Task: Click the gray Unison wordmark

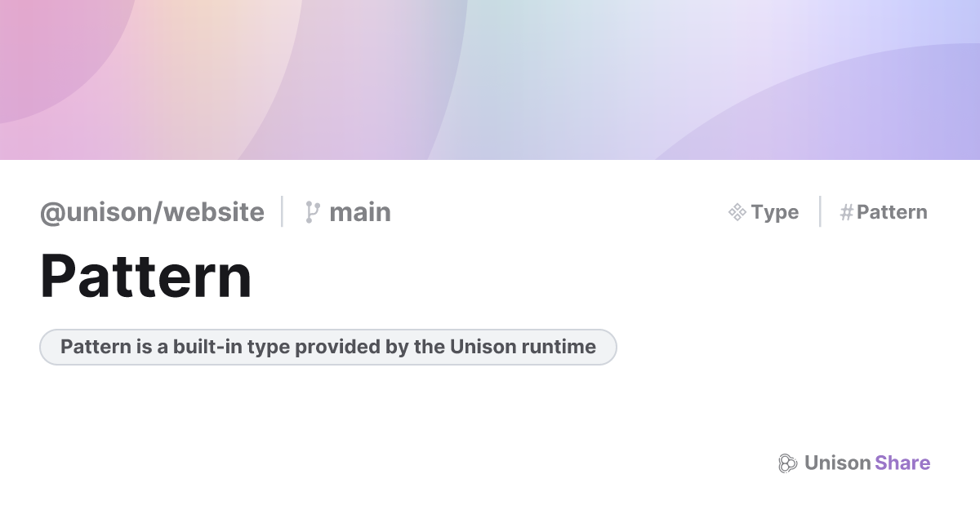Action: [837, 463]
